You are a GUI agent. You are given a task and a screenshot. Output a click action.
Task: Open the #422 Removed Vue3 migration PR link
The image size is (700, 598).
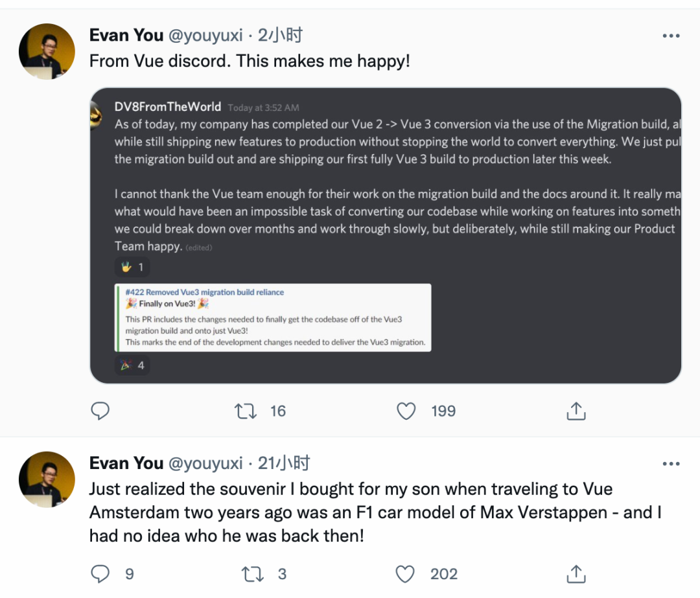point(205,292)
